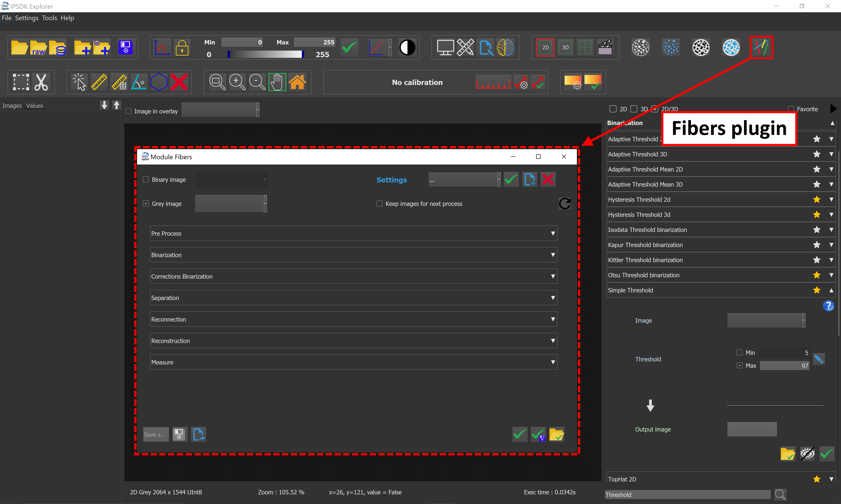This screenshot has height=504, width=841.
Task: Click the blue threshold picker icon
Action: [x=819, y=359]
